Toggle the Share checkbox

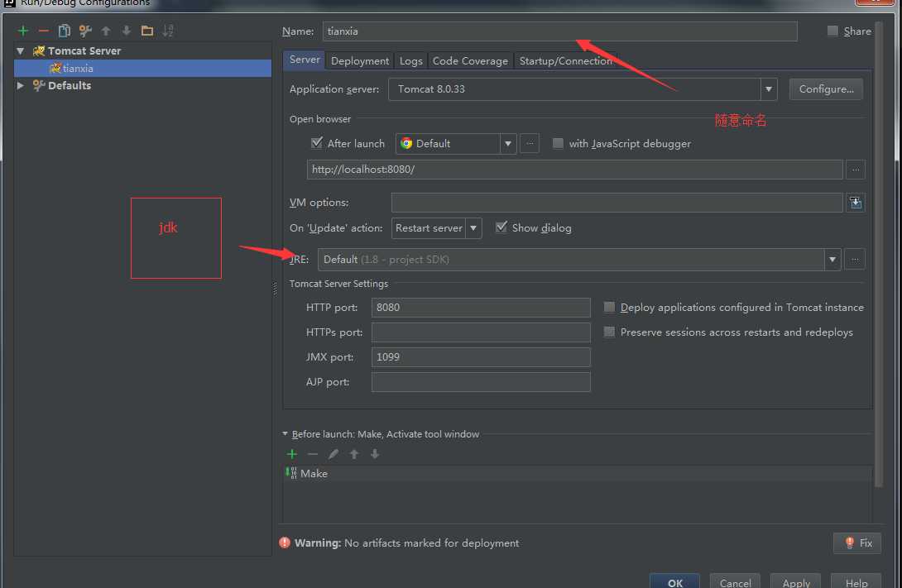tap(832, 31)
